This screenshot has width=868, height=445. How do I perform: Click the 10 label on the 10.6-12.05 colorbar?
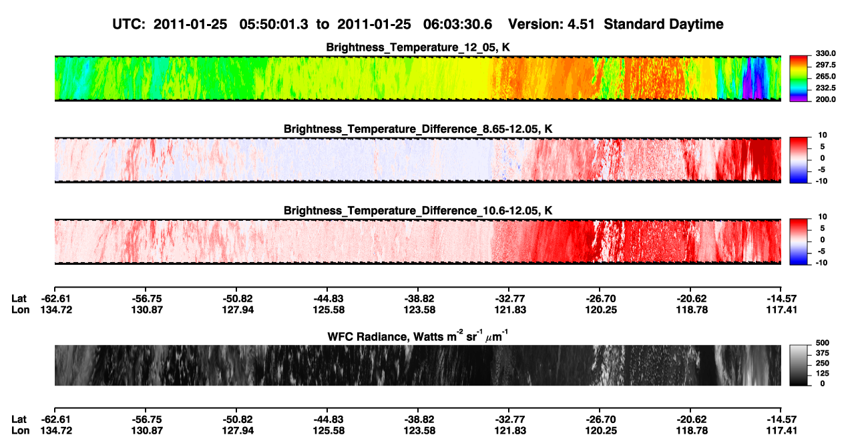pos(823,216)
